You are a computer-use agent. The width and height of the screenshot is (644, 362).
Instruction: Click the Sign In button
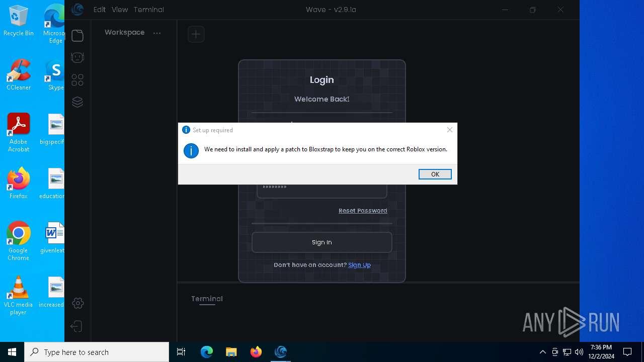(x=322, y=242)
